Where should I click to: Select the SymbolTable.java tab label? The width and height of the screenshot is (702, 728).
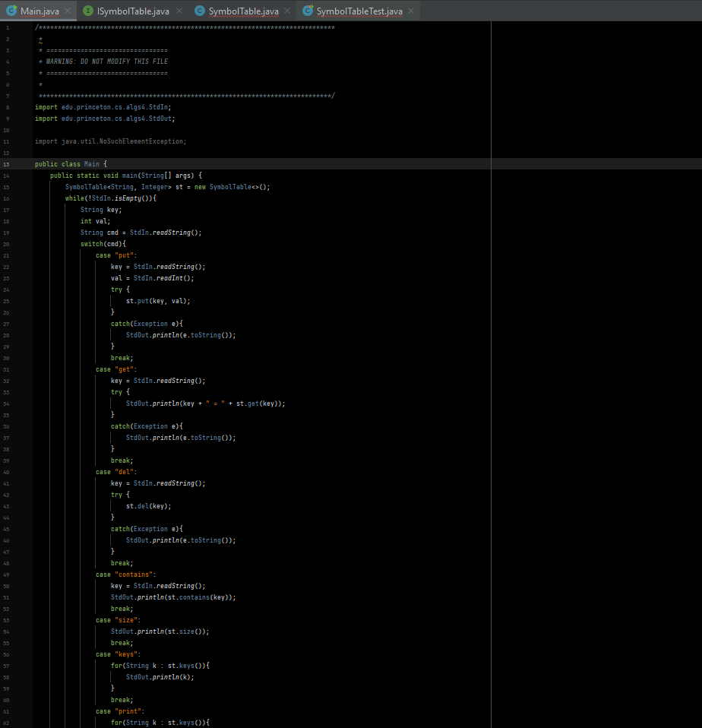(243, 11)
